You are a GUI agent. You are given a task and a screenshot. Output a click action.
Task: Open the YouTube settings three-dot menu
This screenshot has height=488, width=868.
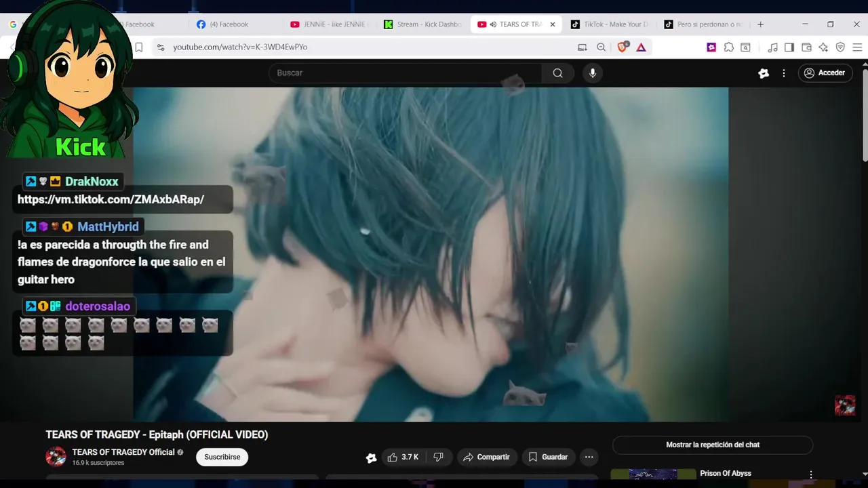pyautogui.click(x=784, y=73)
